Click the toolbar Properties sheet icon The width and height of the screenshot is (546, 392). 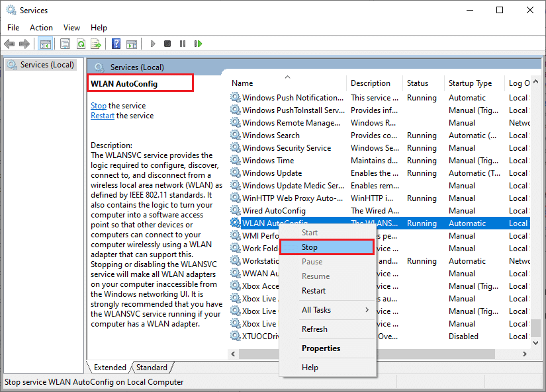click(65, 44)
